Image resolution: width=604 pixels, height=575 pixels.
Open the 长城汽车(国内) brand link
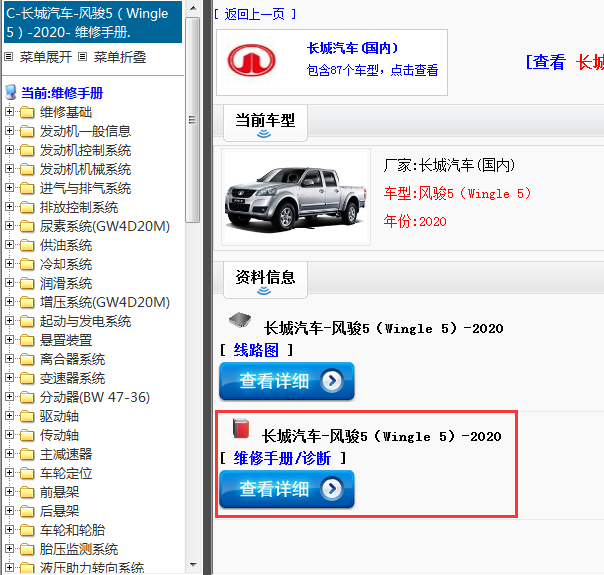pyautogui.click(x=352, y=48)
